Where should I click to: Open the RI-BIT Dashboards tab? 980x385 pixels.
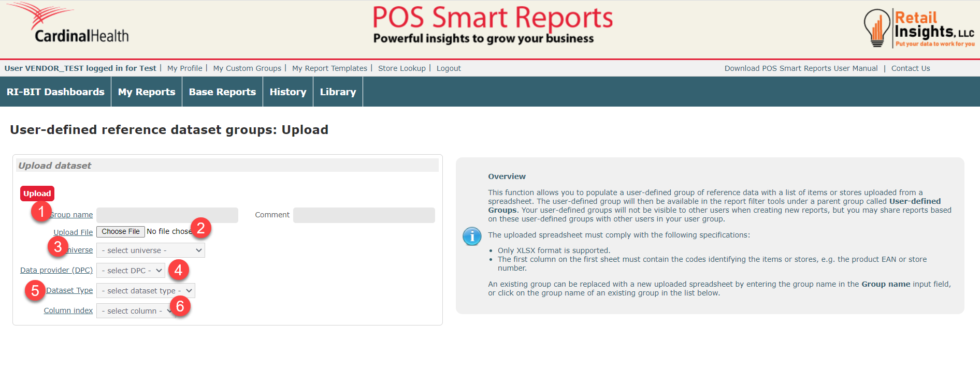(55, 92)
